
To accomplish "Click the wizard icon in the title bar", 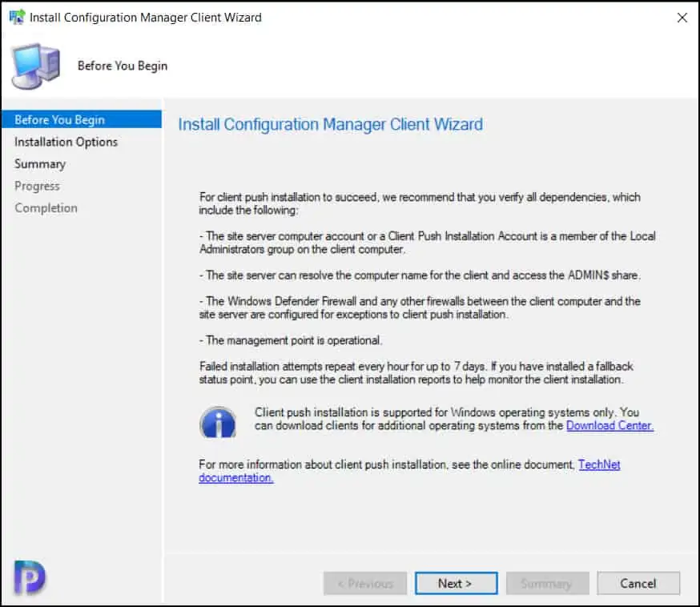I will [x=16, y=17].
